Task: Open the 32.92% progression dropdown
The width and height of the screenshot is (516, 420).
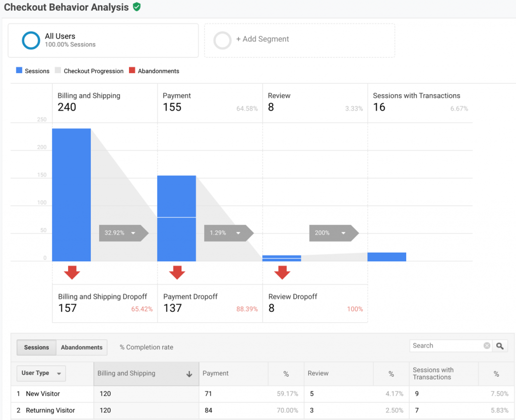Action: click(133, 233)
